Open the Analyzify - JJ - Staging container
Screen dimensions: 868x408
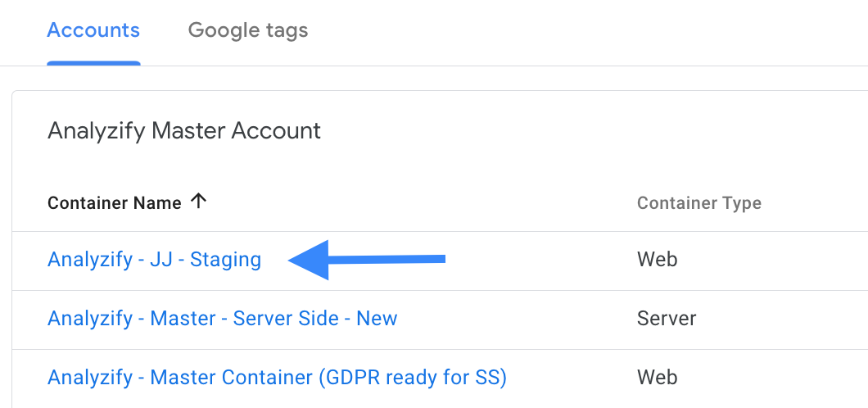click(x=155, y=259)
